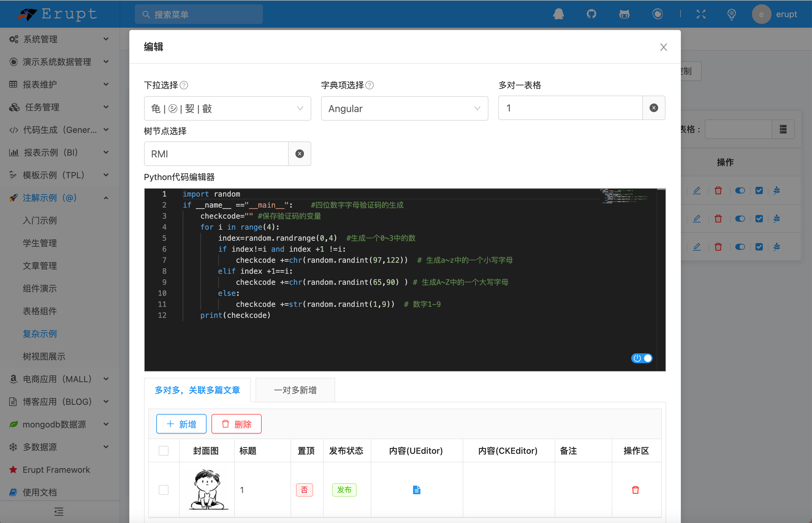812x523 pixels.
Task: Click the 删除 button above the table
Action: [x=236, y=423]
